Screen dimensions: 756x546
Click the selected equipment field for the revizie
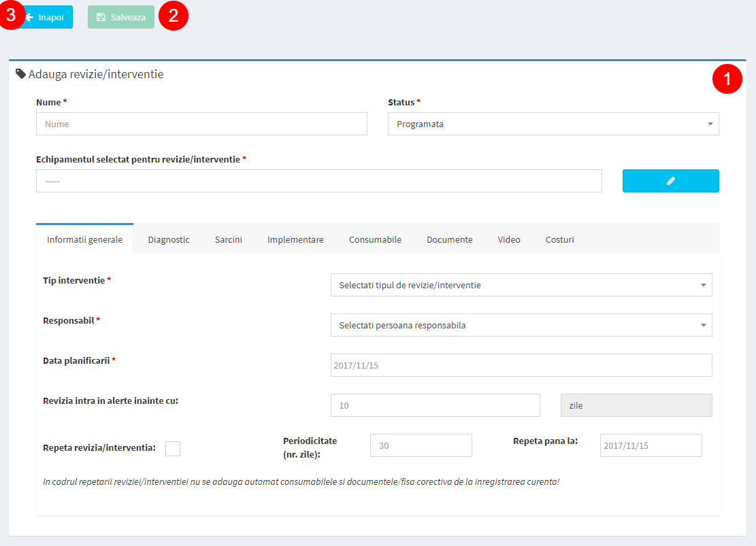tap(318, 181)
